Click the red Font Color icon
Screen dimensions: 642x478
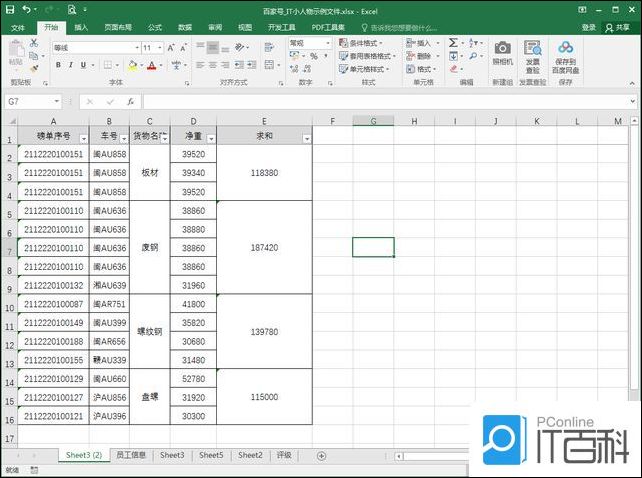(x=151, y=65)
